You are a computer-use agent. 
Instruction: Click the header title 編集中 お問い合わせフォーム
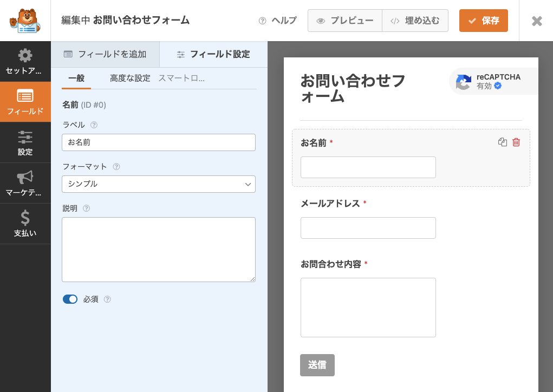click(126, 20)
